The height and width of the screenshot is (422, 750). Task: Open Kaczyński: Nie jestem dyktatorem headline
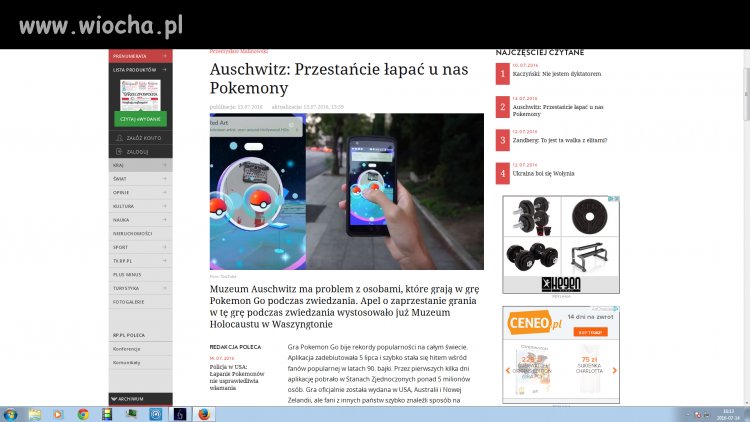[x=557, y=74]
